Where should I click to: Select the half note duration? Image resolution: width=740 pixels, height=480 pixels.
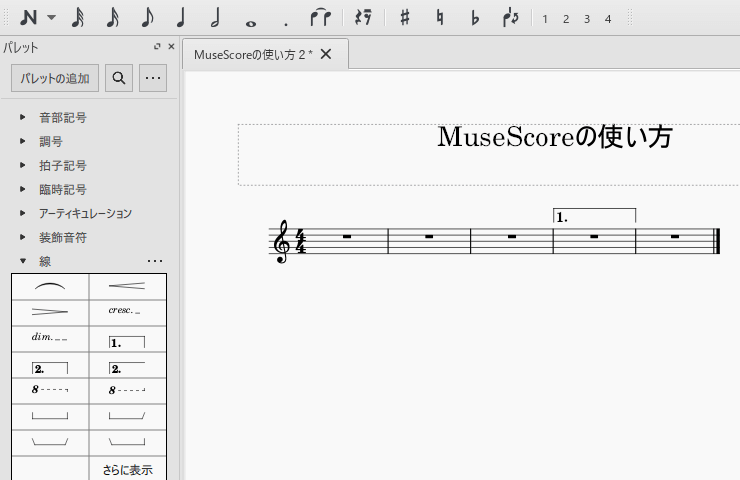[x=216, y=18]
